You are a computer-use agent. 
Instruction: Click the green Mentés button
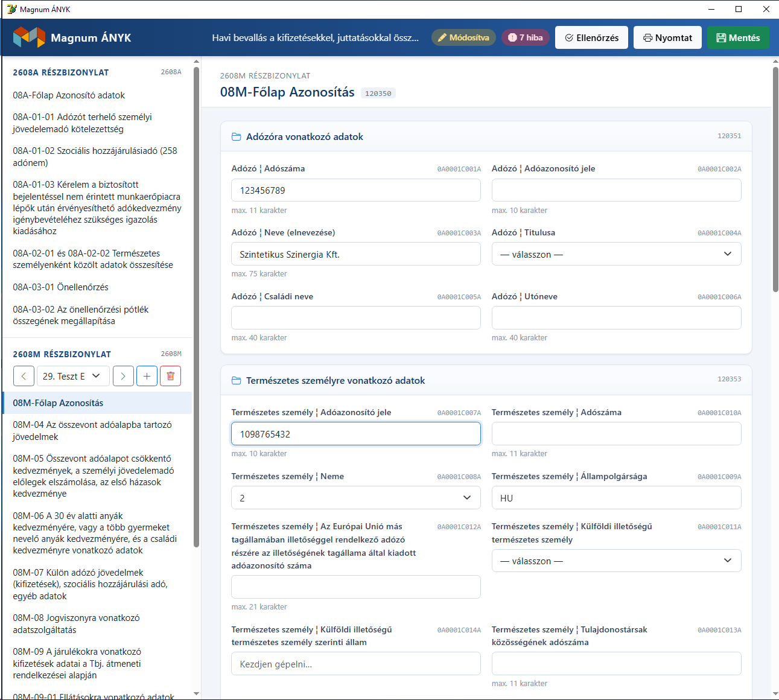click(738, 37)
